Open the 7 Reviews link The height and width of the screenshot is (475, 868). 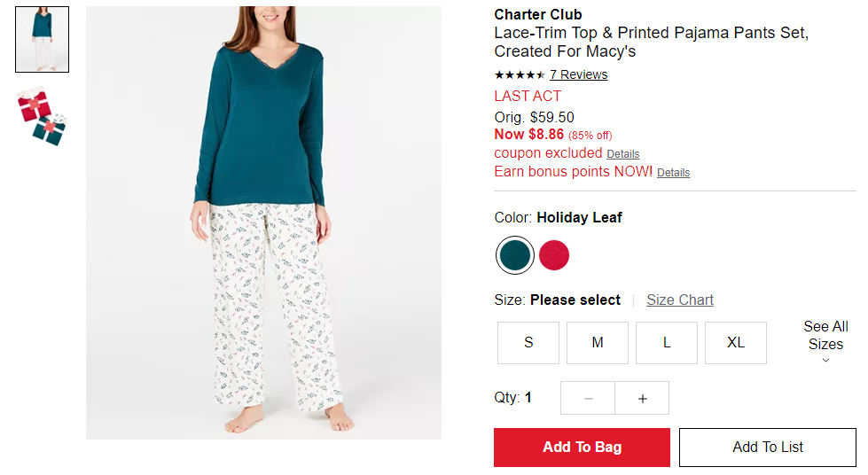pyautogui.click(x=578, y=74)
